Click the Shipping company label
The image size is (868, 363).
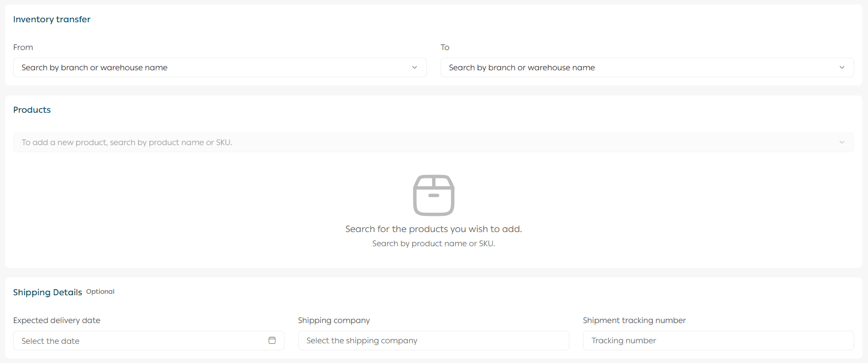(334, 320)
